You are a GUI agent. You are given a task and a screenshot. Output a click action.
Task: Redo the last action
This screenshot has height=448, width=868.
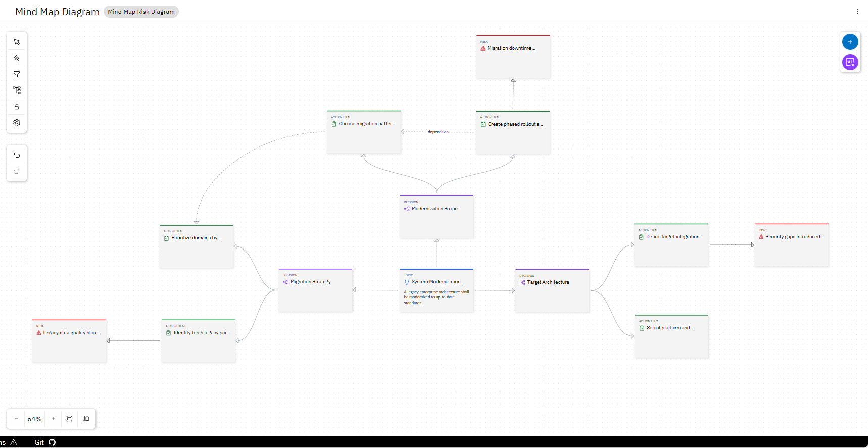click(17, 171)
